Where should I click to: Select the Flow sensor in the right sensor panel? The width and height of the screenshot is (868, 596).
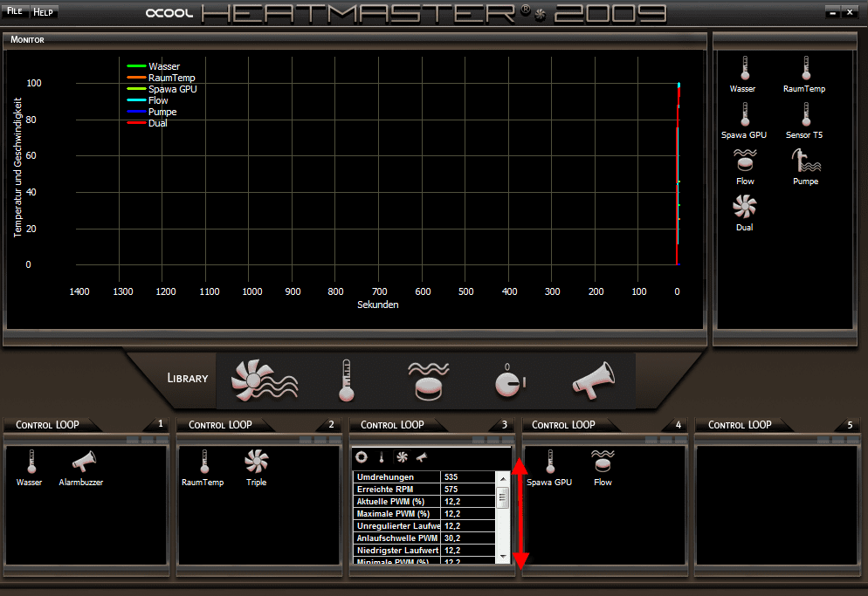coord(745,167)
